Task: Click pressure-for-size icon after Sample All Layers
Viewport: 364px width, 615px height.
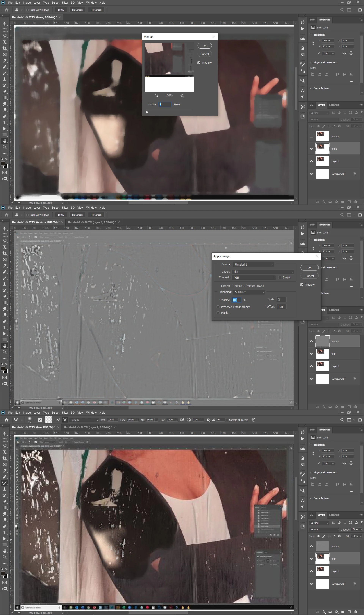Action: (253, 420)
